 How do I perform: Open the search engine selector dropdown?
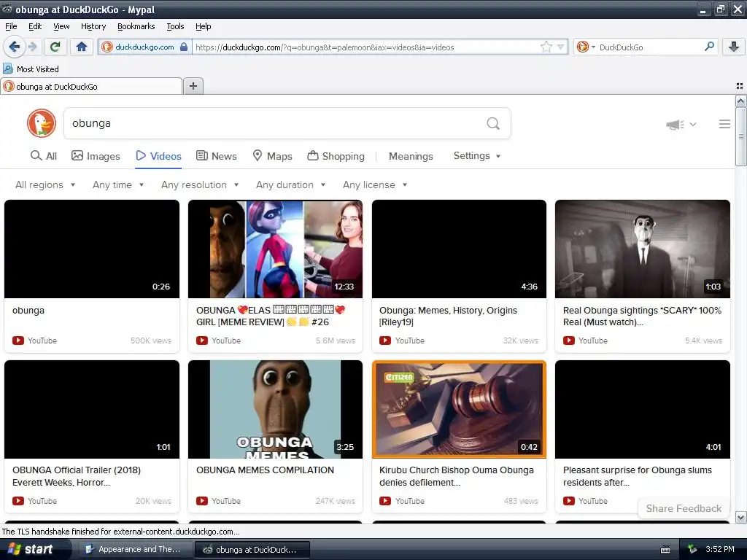point(586,47)
